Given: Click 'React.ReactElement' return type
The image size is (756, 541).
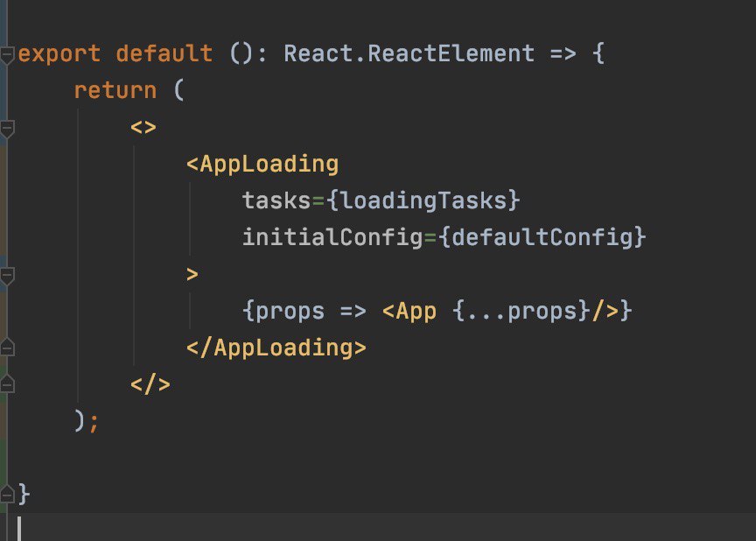Looking at the screenshot, I should (409, 53).
